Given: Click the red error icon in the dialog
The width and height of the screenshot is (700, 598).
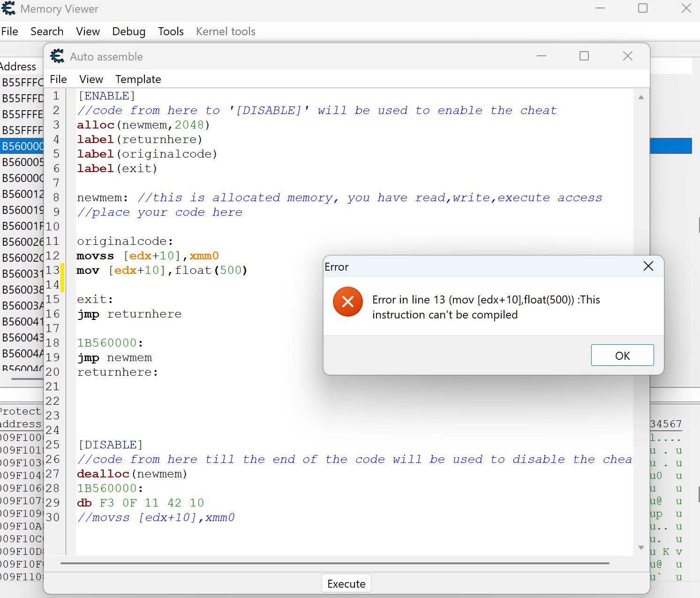Looking at the screenshot, I should [347, 302].
